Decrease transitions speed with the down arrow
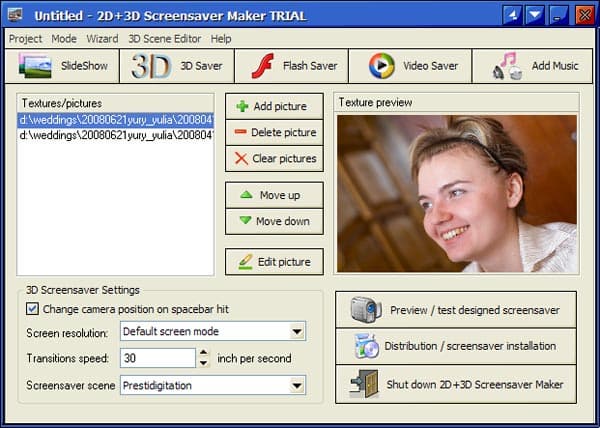 click(x=204, y=363)
